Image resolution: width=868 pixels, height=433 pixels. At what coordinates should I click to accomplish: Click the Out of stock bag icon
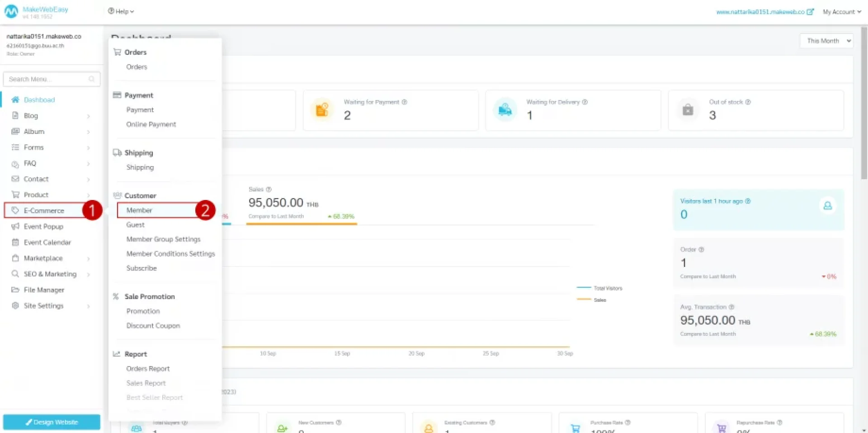pyautogui.click(x=688, y=110)
